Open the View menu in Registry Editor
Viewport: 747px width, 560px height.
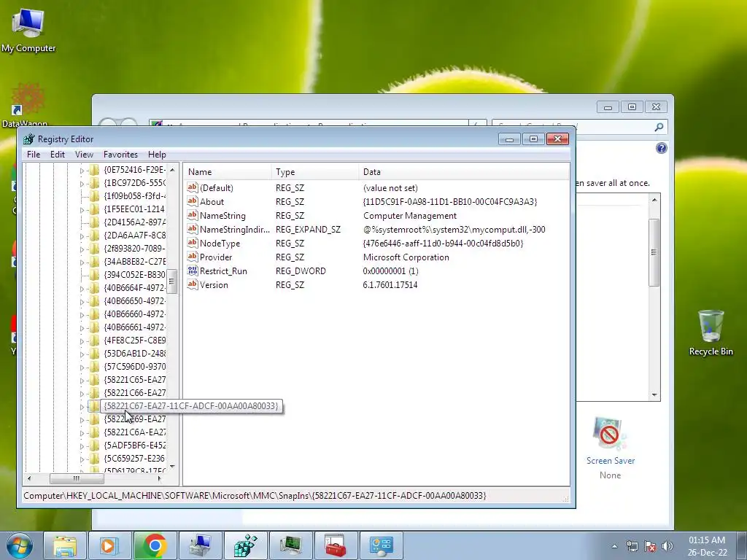pos(84,155)
